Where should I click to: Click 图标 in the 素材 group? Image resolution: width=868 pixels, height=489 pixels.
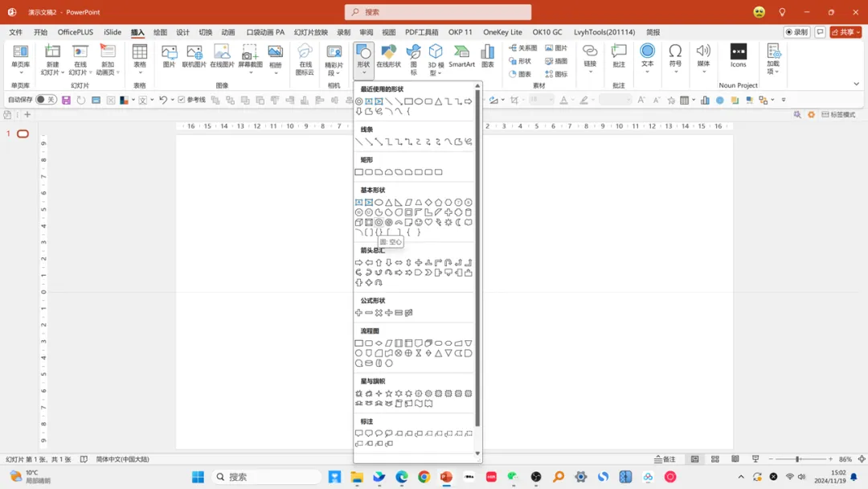[x=556, y=74]
